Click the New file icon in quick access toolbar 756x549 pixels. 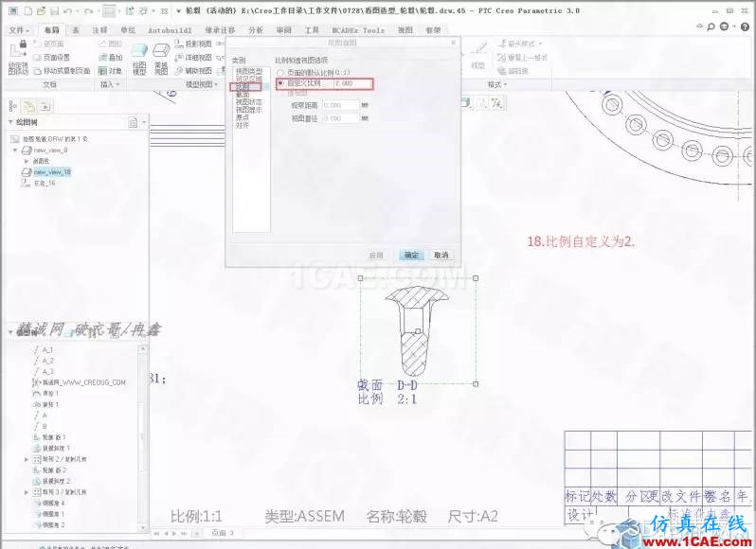click(x=28, y=10)
